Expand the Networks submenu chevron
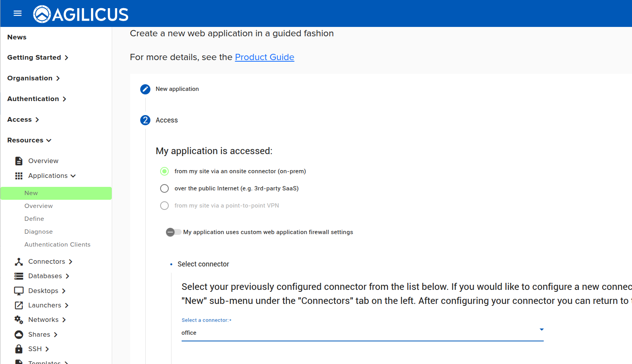Screen dimensions: 632x364 point(64,320)
